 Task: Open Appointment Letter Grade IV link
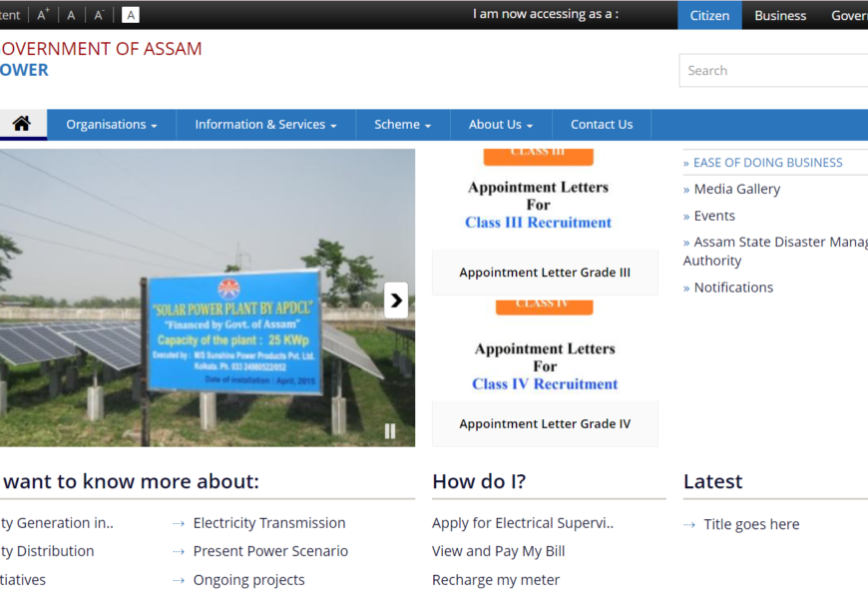(x=545, y=424)
